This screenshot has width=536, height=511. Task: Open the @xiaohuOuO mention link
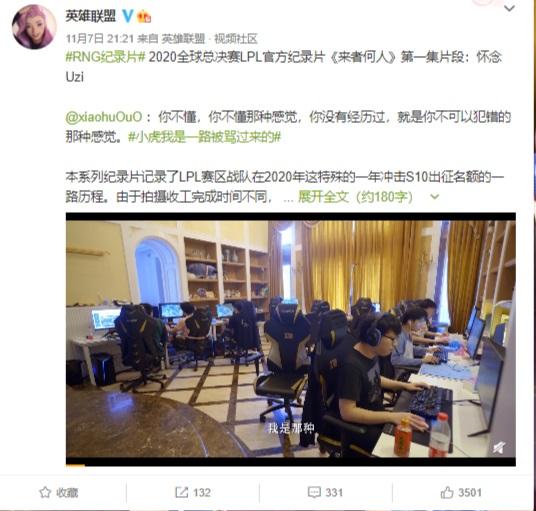[x=104, y=117]
